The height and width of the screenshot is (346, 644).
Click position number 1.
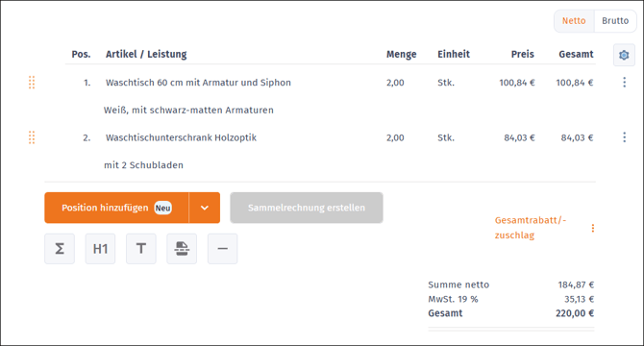coord(87,83)
